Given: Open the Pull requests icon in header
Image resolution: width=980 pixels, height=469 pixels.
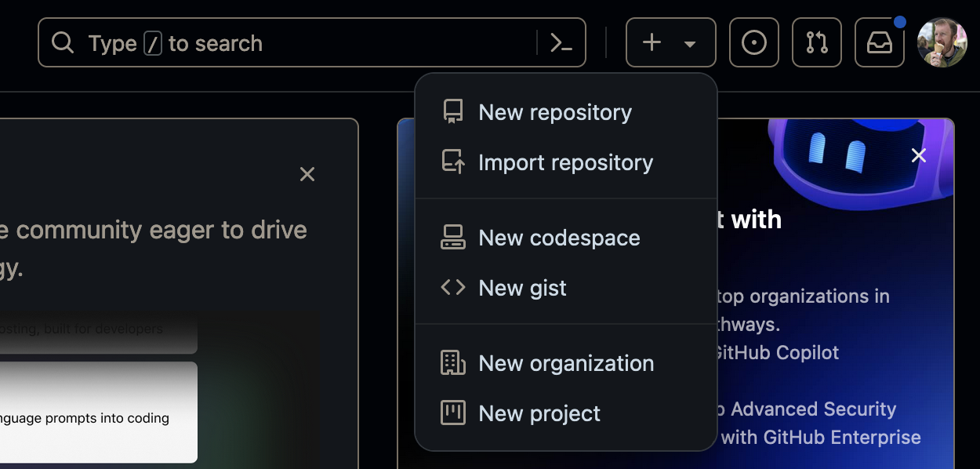Looking at the screenshot, I should tap(816, 43).
